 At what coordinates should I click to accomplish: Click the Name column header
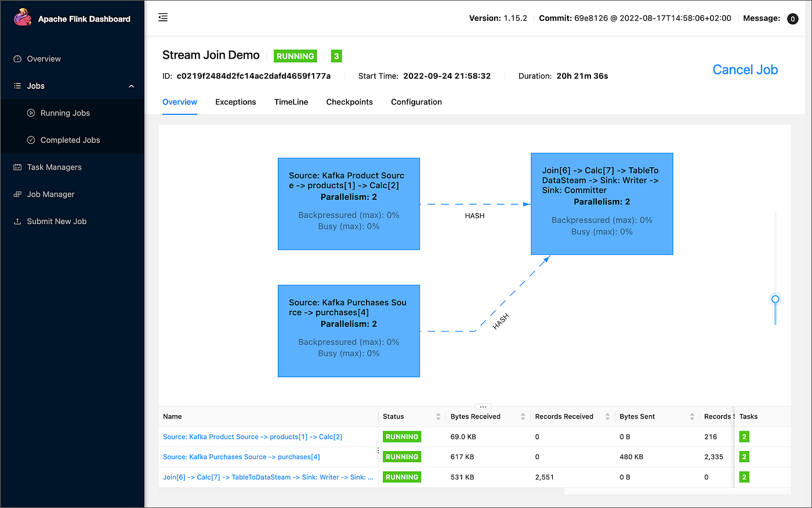pyautogui.click(x=172, y=416)
